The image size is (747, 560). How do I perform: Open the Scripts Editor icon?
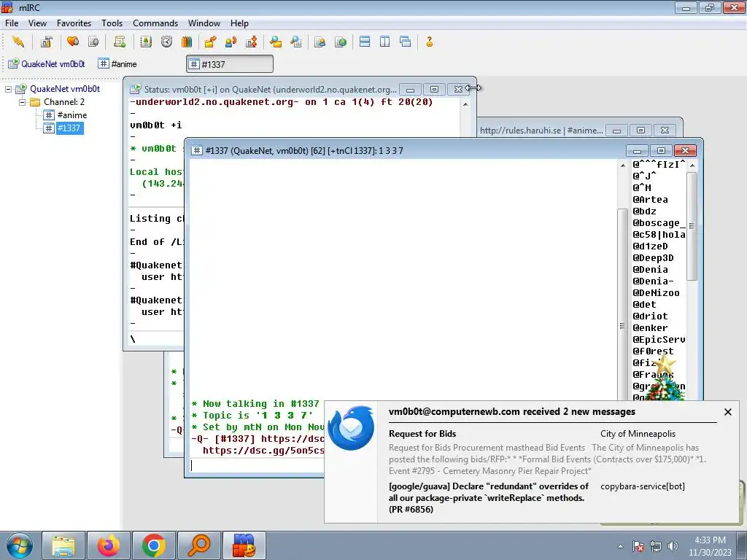(x=120, y=42)
